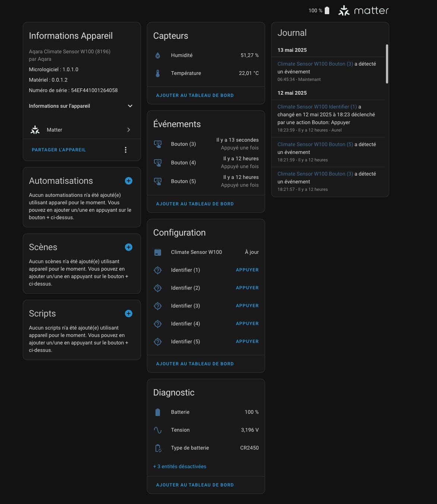Select the Micrologiciel : 1.0.1.0 line
Viewport: 437px width, 504px height.
click(x=54, y=69)
